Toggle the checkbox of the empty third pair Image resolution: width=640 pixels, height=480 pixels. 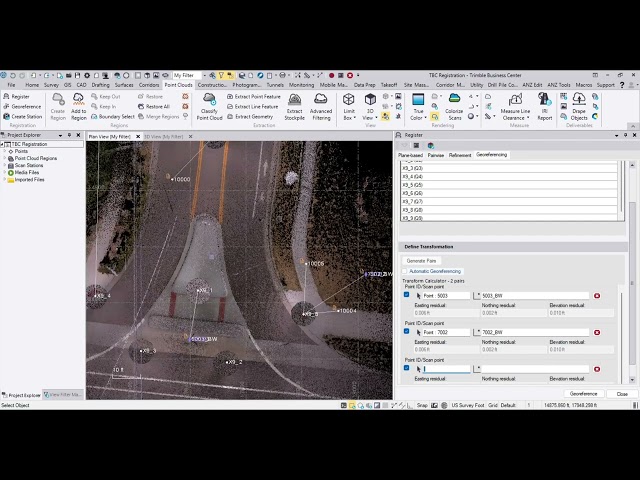pyautogui.click(x=407, y=368)
